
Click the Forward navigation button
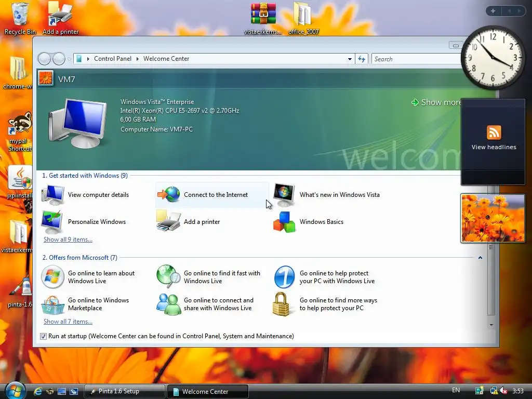click(59, 59)
